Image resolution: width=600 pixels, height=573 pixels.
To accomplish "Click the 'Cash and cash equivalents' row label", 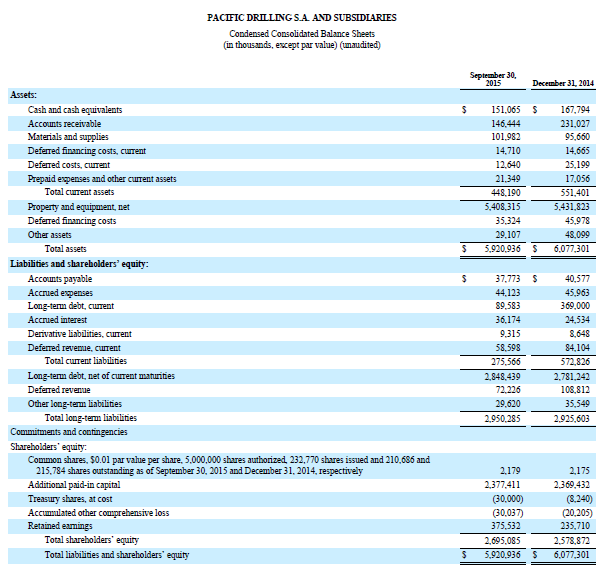I will tap(75, 110).
